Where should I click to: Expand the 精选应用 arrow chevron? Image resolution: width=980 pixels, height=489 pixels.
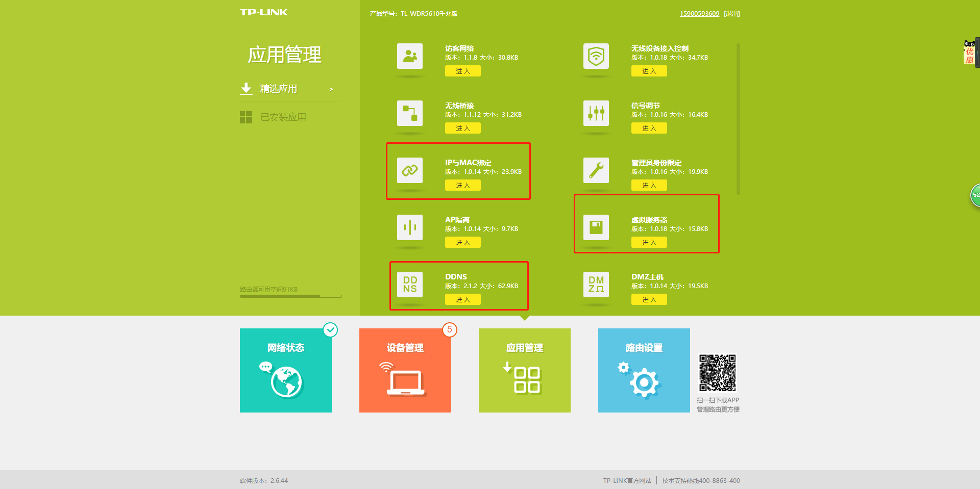coord(331,89)
